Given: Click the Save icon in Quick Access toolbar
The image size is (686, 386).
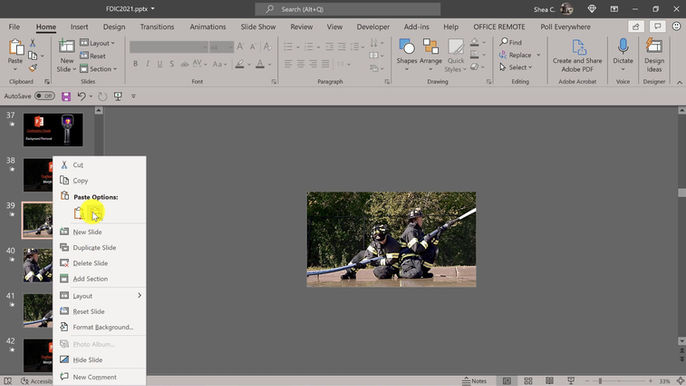Looking at the screenshot, I should [x=66, y=96].
